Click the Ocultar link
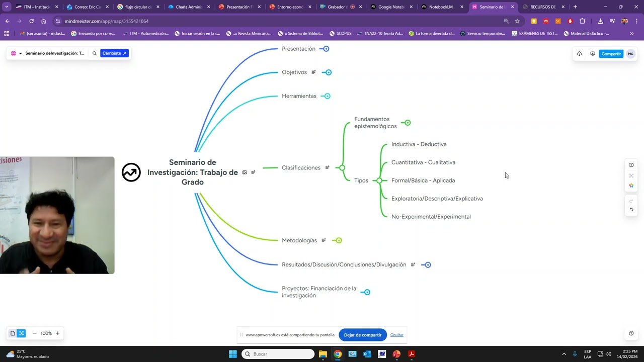 (397, 335)
